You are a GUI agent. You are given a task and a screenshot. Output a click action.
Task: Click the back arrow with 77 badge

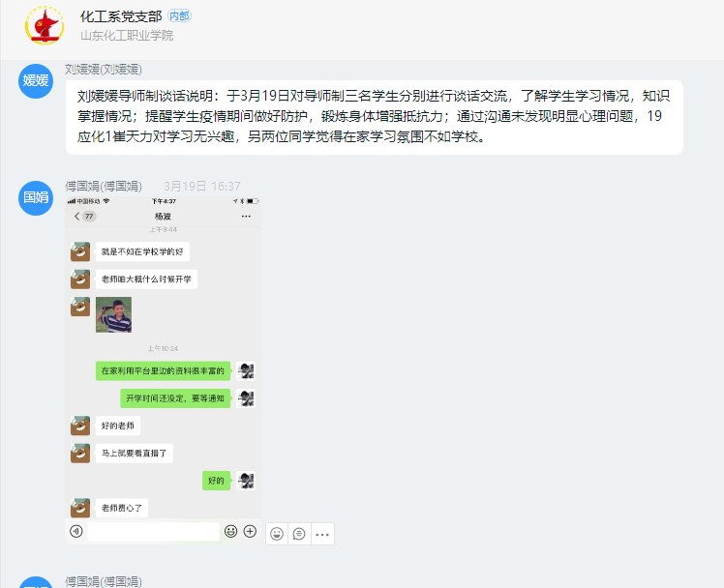(x=84, y=216)
